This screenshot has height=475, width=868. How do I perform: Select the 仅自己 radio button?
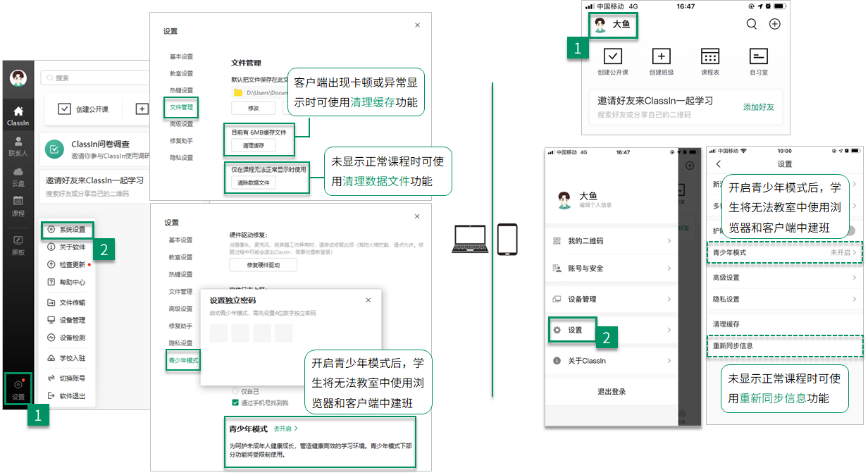(236, 390)
